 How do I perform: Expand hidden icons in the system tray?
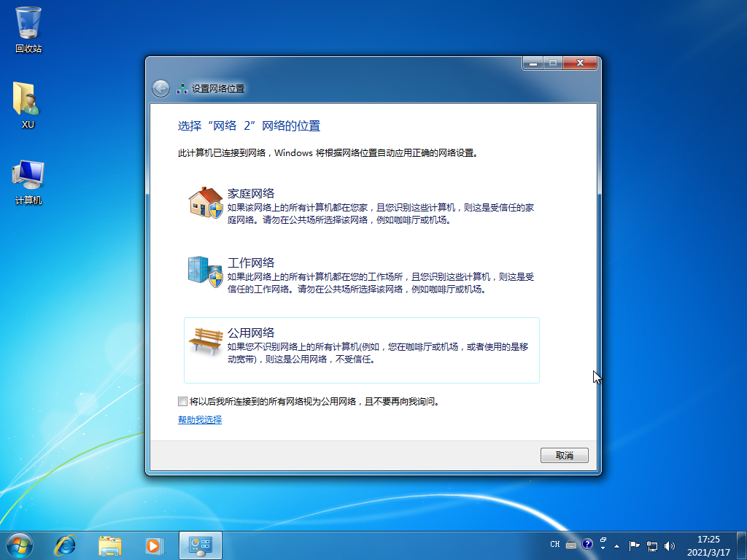(x=616, y=546)
